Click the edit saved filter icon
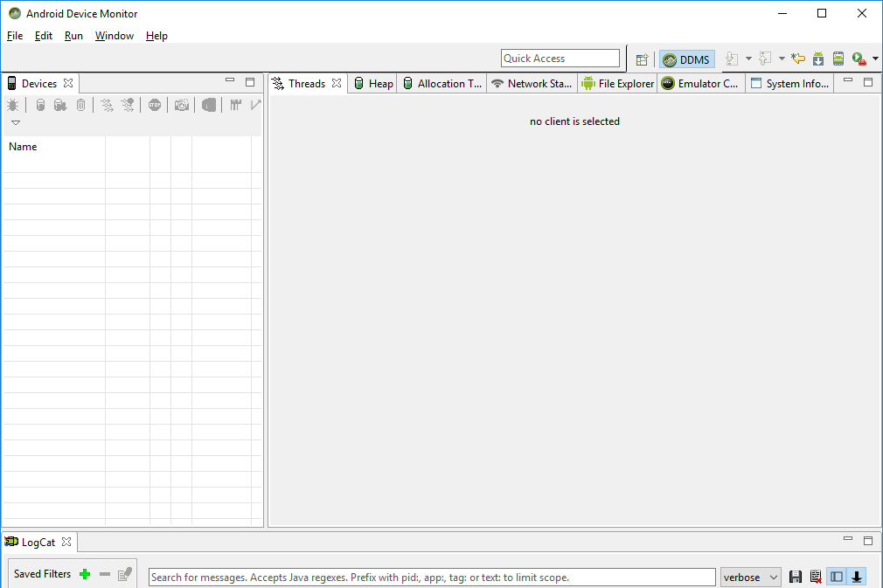The height and width of the screenshot is (588, 883). [124, 574]
